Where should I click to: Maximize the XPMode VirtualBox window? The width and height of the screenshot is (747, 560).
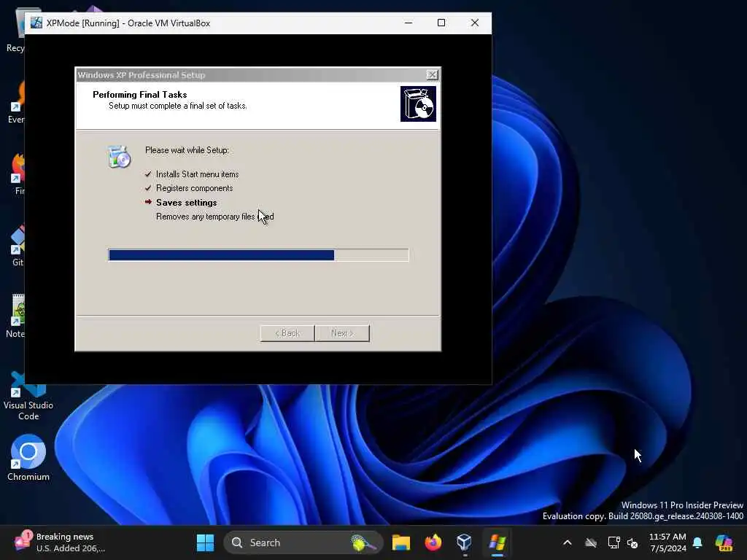coord(441,23)
